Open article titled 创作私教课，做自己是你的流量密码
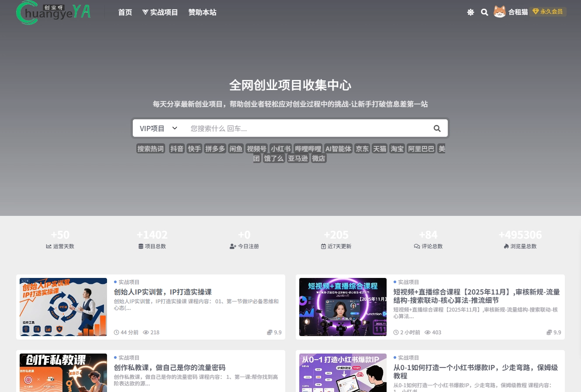 [x=169, y=368]
